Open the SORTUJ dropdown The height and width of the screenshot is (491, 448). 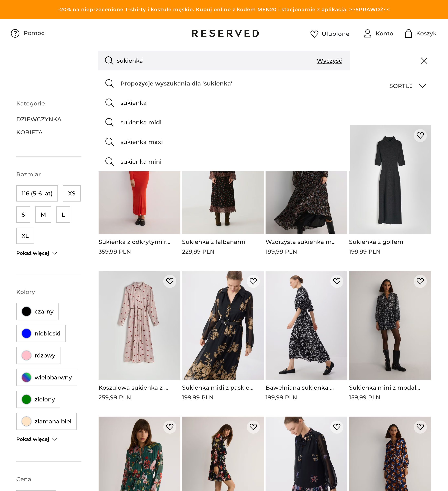pyautogui.click(x=407, y=86)
